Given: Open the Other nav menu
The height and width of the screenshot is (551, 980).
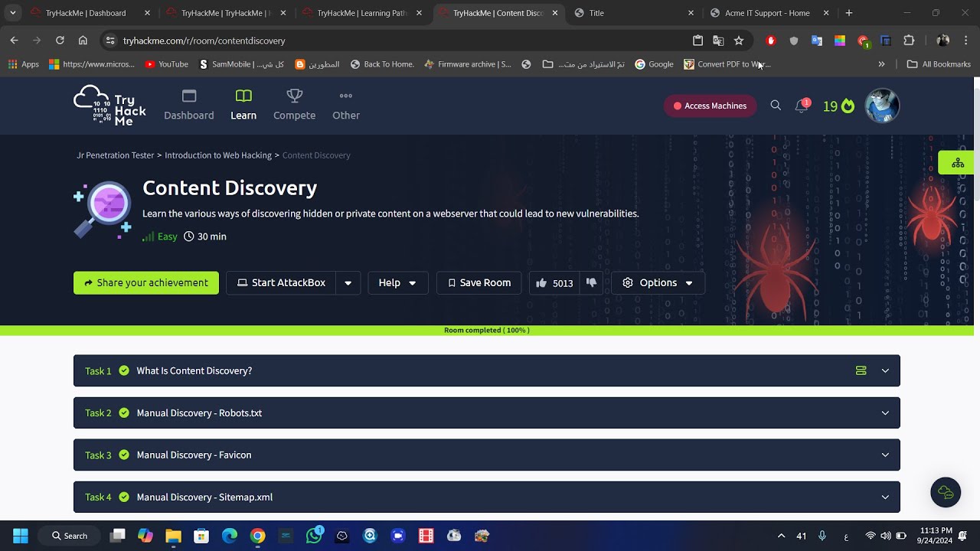Looking at the screenshot, I should point(346,106).
